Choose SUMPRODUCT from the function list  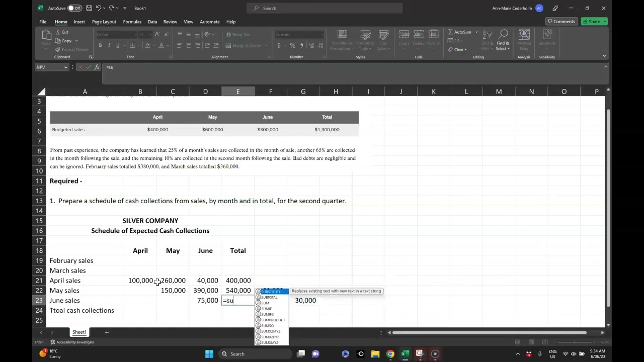[272, 320]
